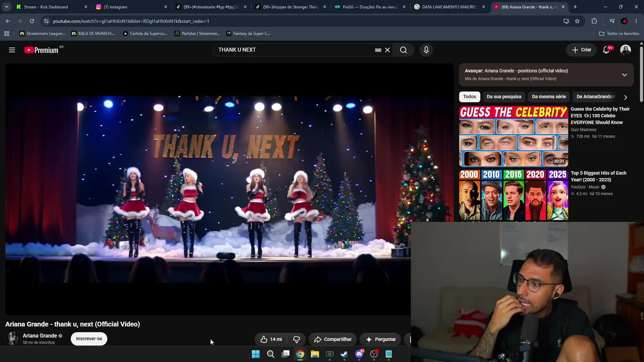Open BALA DE MUNICH bookmark

(x=93, y=34)
